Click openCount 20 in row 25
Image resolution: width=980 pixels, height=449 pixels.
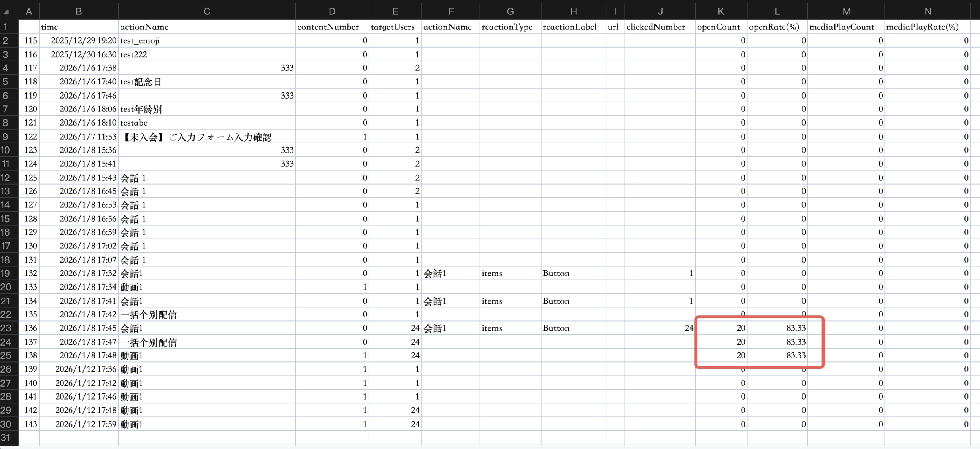click(741, 355)
